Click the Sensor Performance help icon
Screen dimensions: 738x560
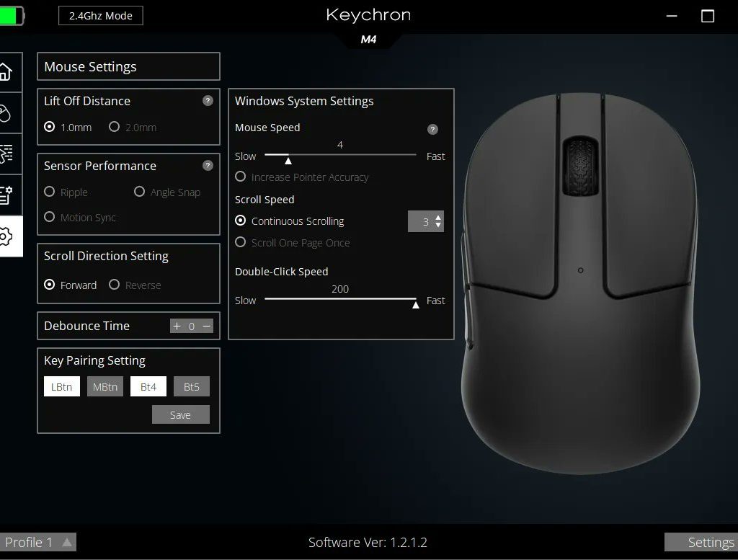(208, 166)
